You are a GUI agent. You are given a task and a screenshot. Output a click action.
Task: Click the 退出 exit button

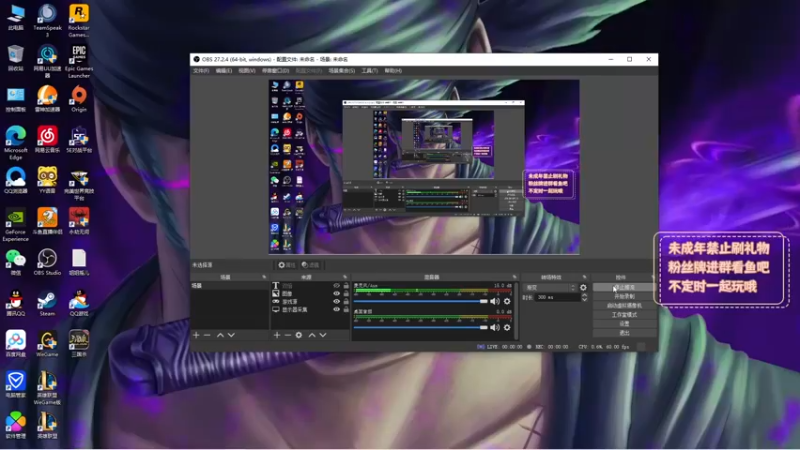click(x=624, y=333)
